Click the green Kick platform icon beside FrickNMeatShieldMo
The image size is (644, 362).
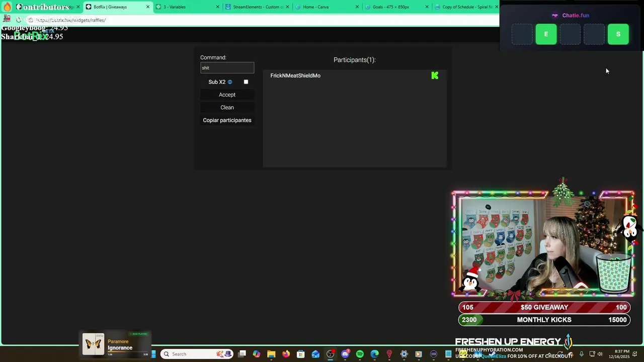click(435, 75)
